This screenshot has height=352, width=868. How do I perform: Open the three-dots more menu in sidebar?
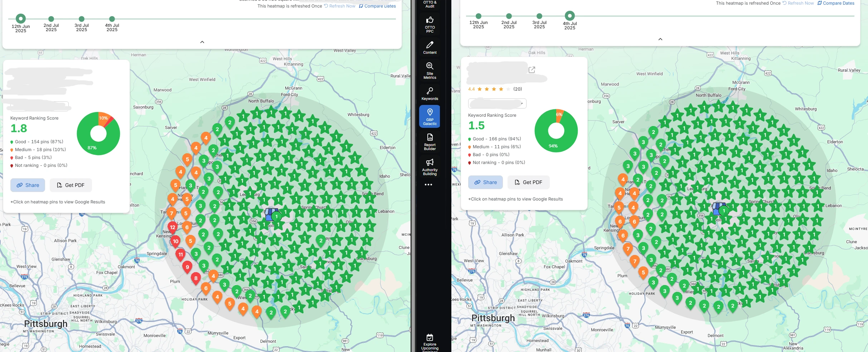click(428, 185)
